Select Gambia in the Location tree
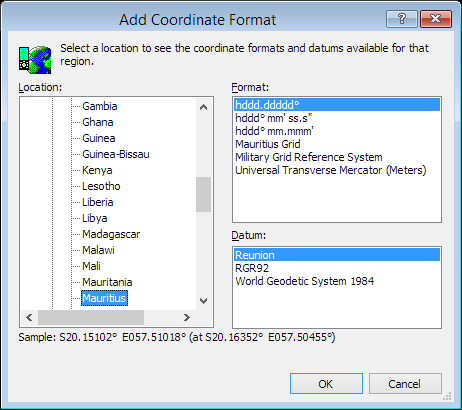462x410 pixels. click(100, 106)
